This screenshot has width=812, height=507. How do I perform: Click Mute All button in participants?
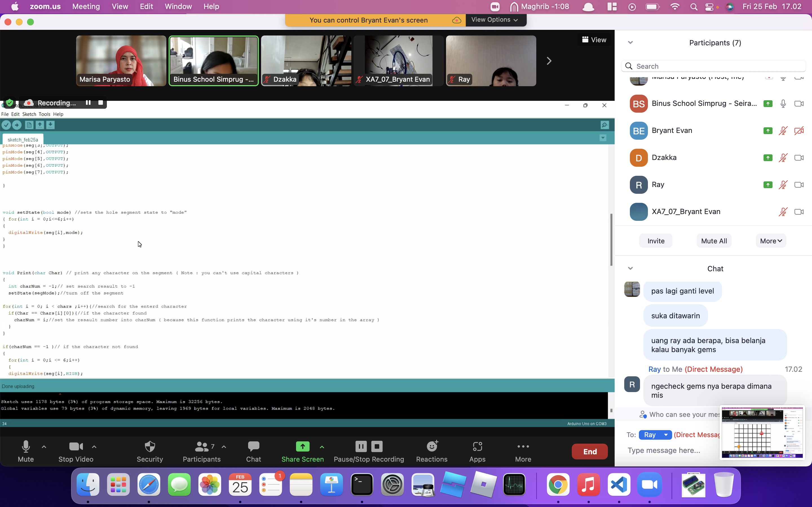coord(714,240)
